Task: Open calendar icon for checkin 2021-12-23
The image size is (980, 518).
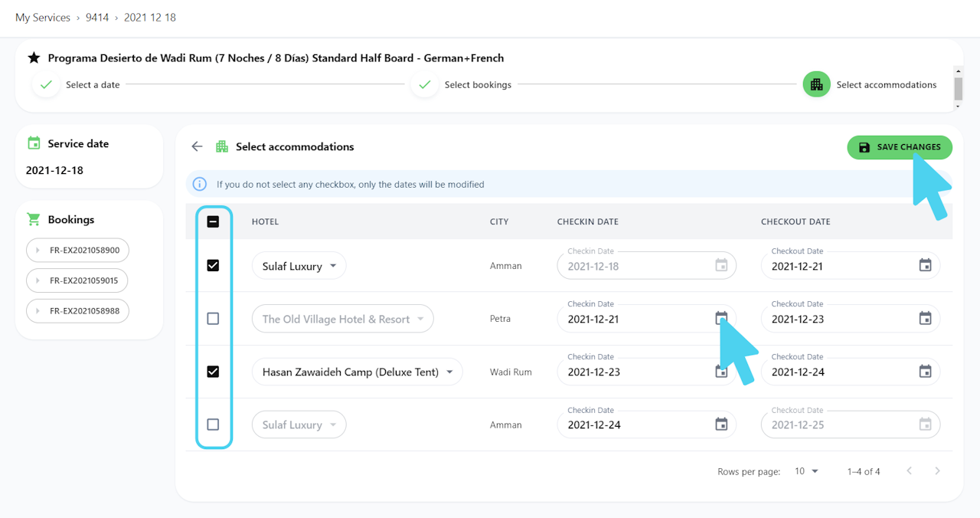Action: point(721,372)
